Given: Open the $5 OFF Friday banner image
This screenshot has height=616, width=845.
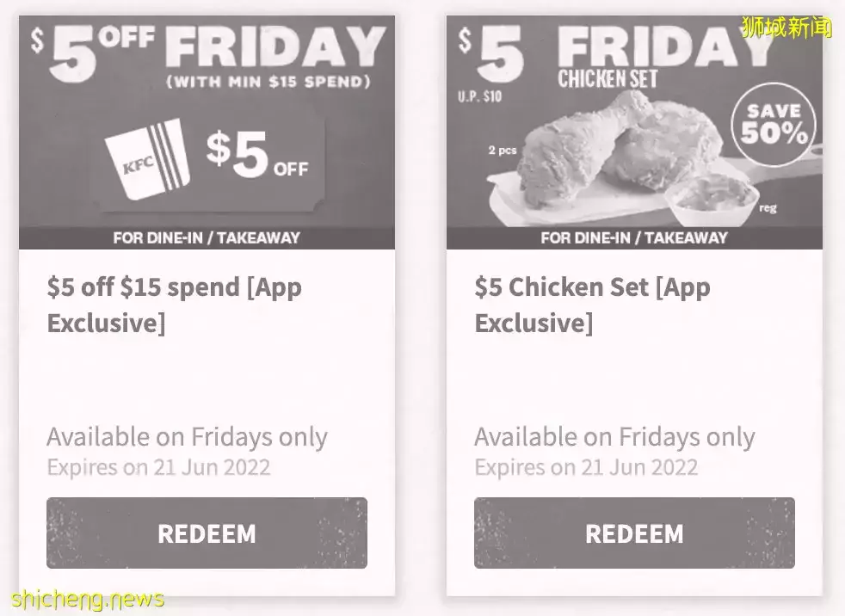Looking at the screenshot, I should coord(207,132).
